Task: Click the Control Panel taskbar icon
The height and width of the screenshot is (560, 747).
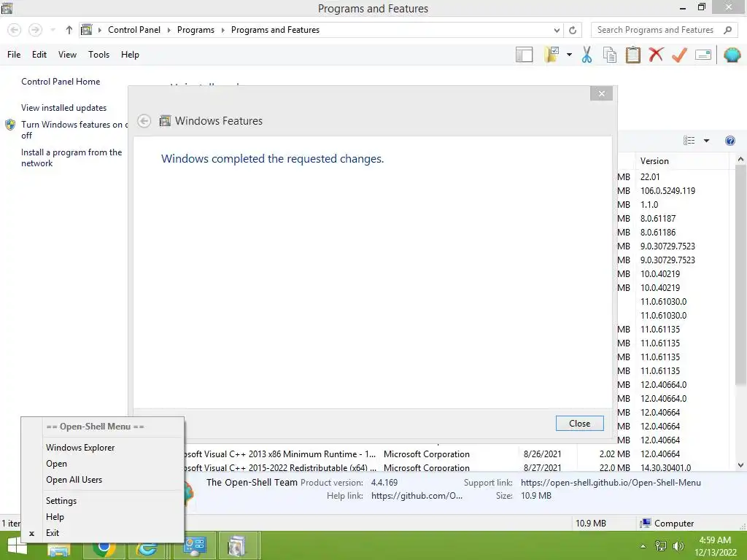Action: coord(194,546)
